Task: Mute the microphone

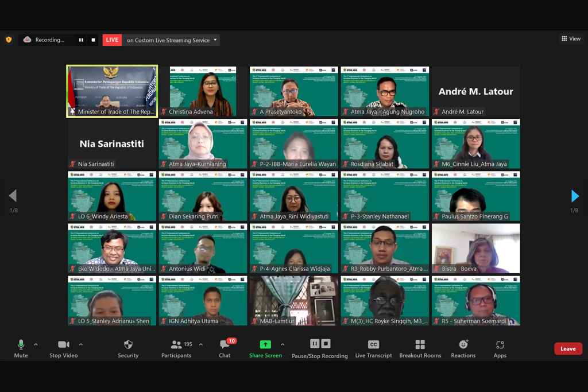Action: point(21,348)
